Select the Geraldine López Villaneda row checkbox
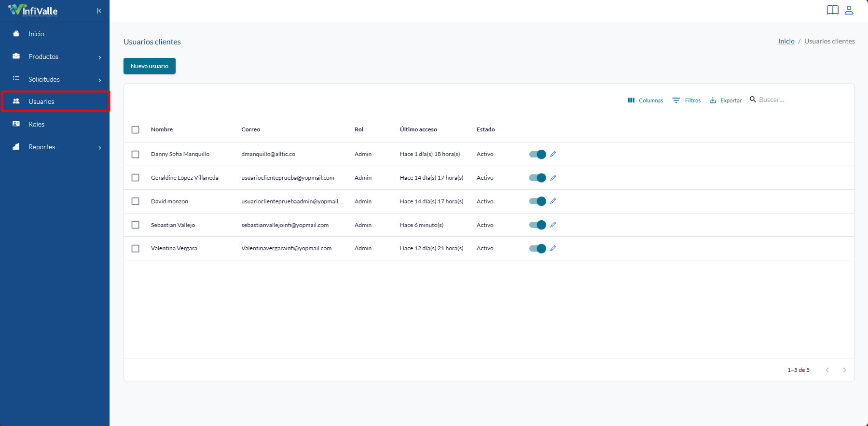This screenshot has height=426, width=868. (x=136, y=178)
